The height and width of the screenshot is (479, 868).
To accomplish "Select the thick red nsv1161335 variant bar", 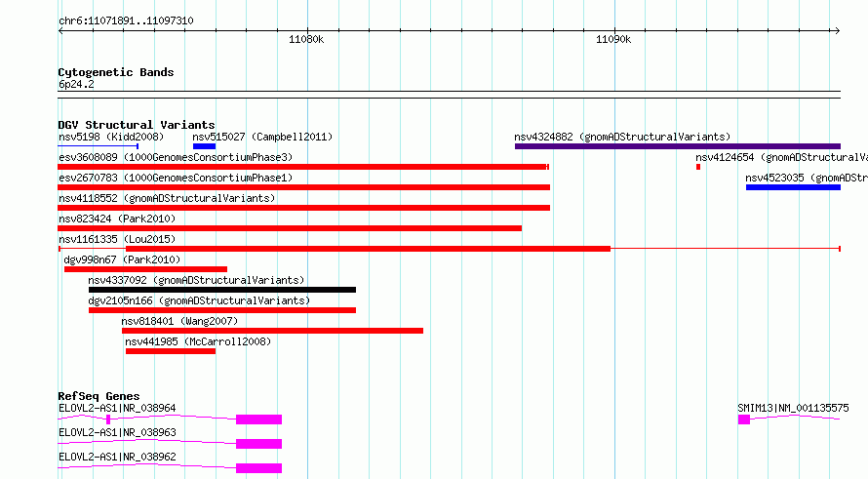I will coord(368,249).
